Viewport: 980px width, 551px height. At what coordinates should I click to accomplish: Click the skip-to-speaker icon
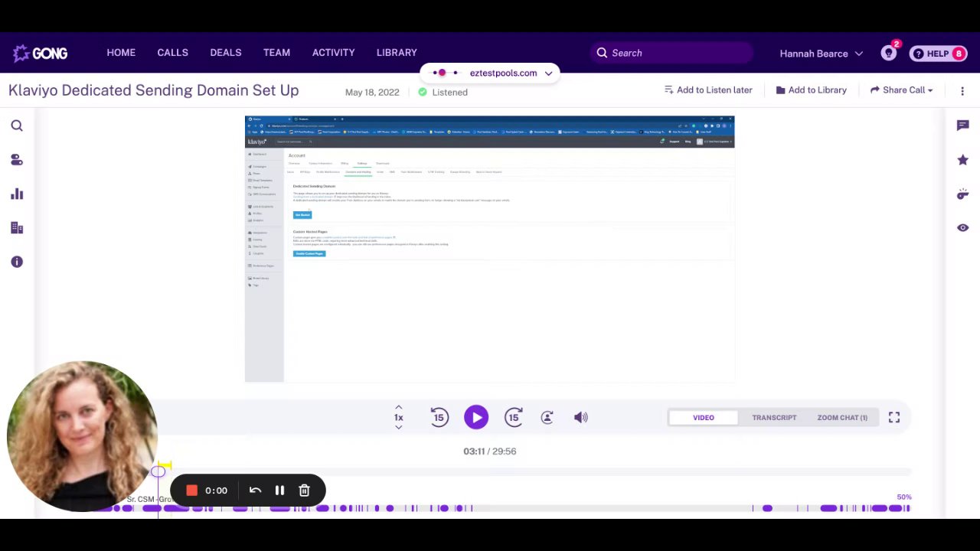pyautogui.click(x=547, y=417)
